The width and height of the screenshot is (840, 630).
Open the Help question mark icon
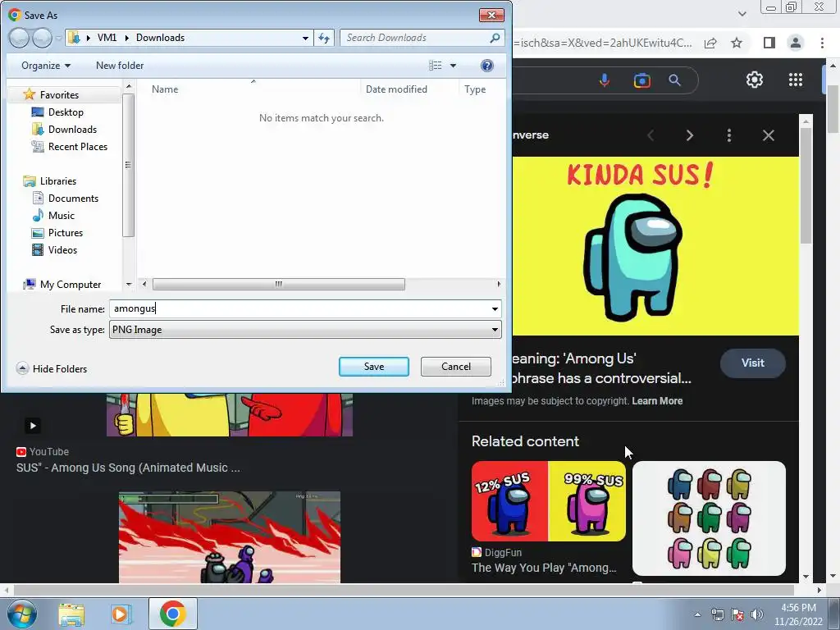486,66
